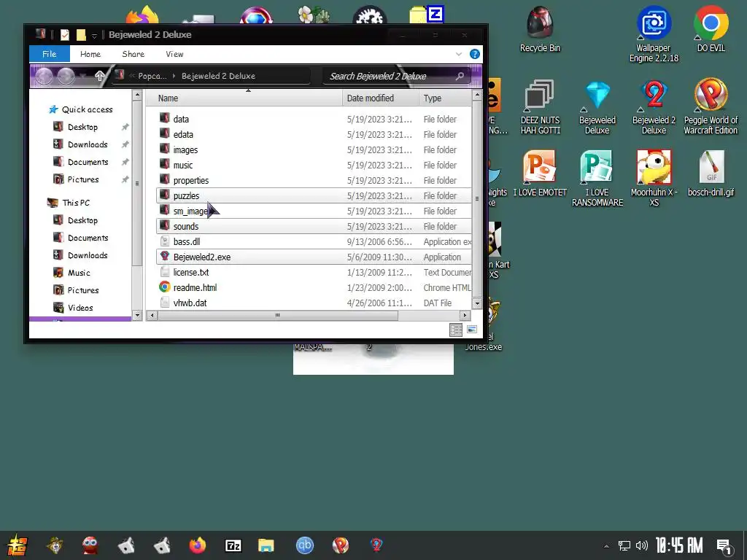The height and width of the screenshot is (560, 747).
Task: Select Quick access in navigation pane
Action: pos(88,109)
